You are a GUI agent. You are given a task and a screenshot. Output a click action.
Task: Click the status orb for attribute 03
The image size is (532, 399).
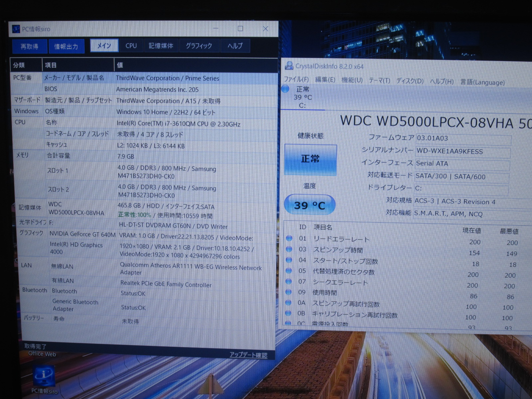click(289, 249)
